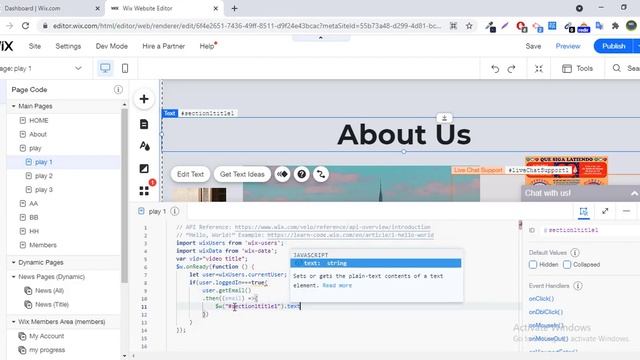Select the play 3 page

pos(44,190)
